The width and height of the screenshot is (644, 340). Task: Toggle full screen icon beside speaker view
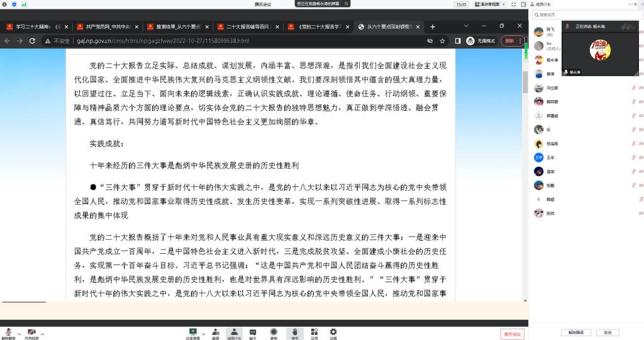coord(515,4)
